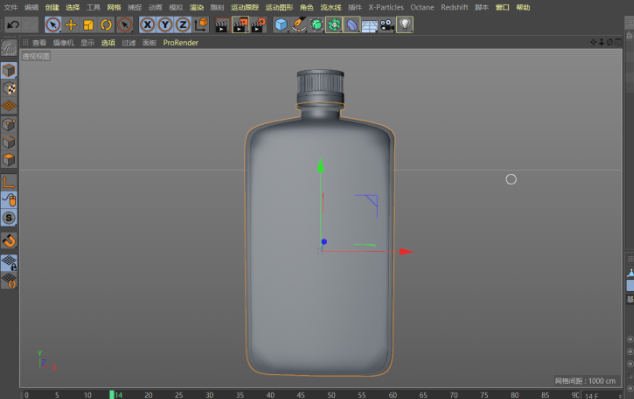Toggle Y axis lock
Screen dimensions: 634x399
tap(165, 25)
